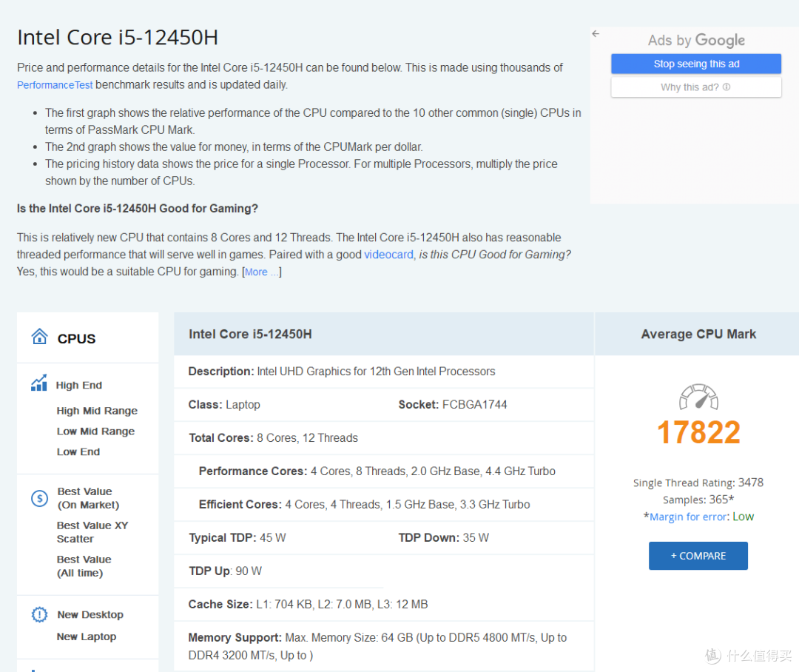799x672 pixels.
Task: Follow the PerformanceTest link
Action: (x=55, y=85)
